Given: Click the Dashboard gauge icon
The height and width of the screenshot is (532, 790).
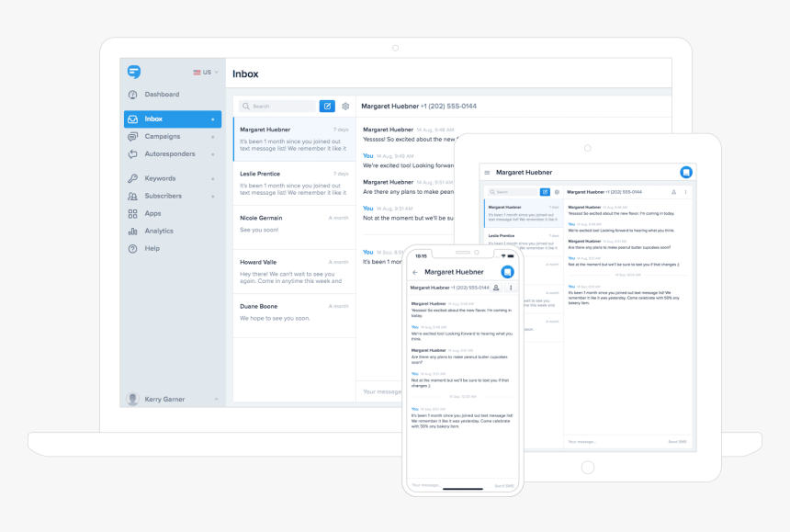Looking at the screenshot, I should 132,95.
